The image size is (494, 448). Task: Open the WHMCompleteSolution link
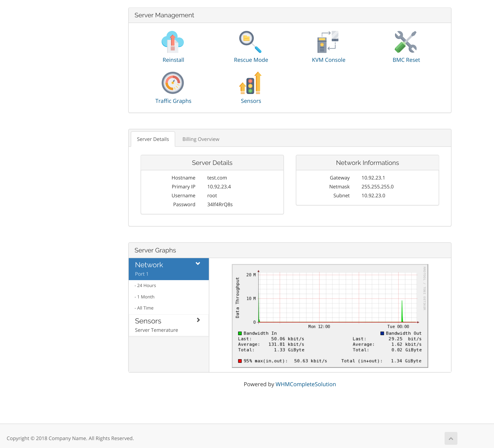[306, 384]
